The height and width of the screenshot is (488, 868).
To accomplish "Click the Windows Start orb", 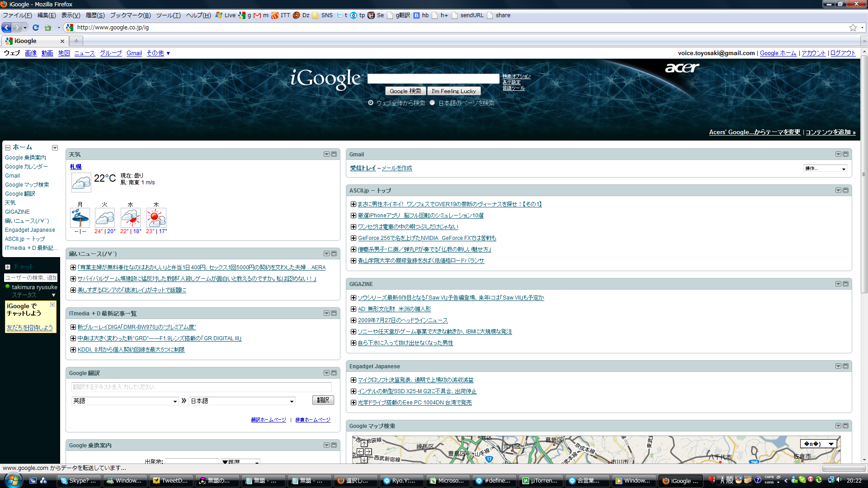I will pos(13,480).
